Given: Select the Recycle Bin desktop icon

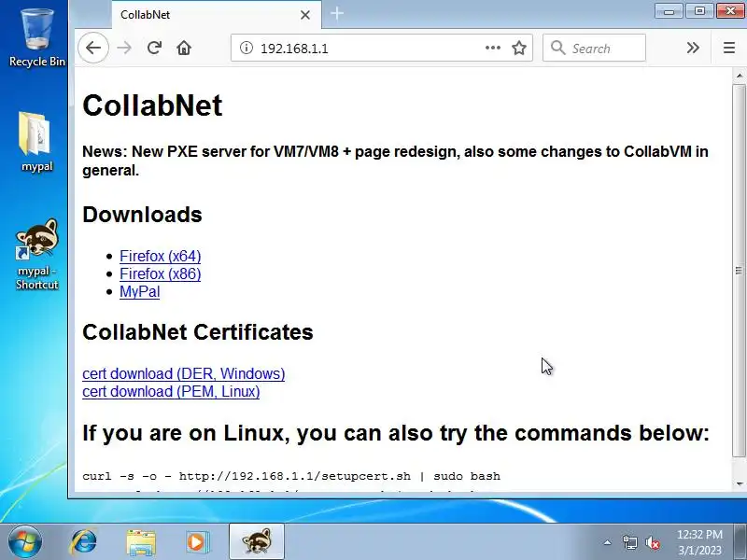Looking at the screenshot, I should (x=36, y=36).
